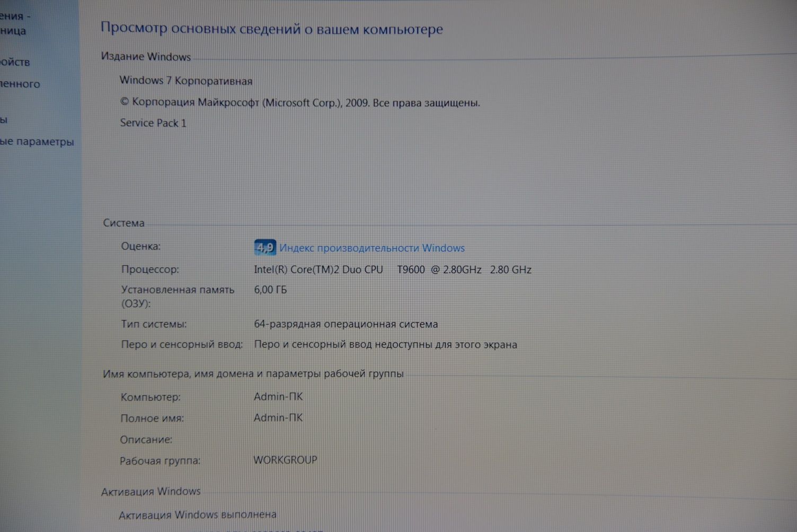Click the 'Рабочая группа:' label

pyautogui.click(x=160, y=461)
